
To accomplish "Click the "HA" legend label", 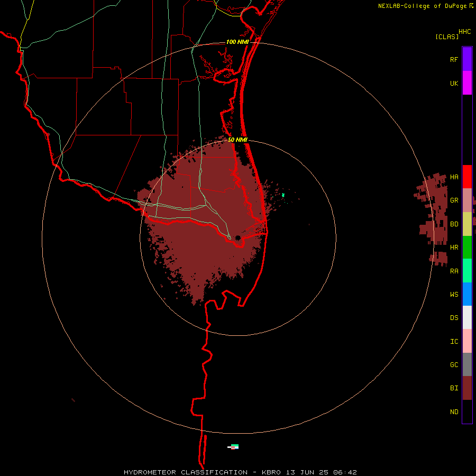I will click(x=454, y=177).
